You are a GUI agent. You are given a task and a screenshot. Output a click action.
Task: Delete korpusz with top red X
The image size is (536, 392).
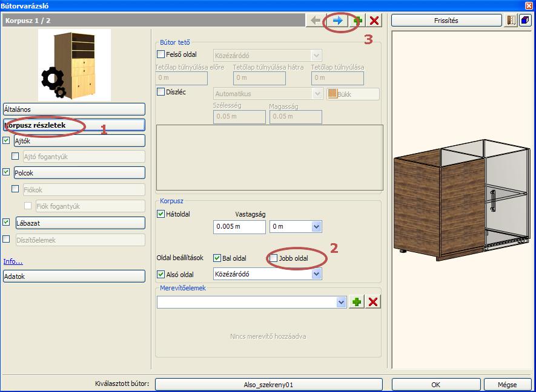[x=374, y=21]
